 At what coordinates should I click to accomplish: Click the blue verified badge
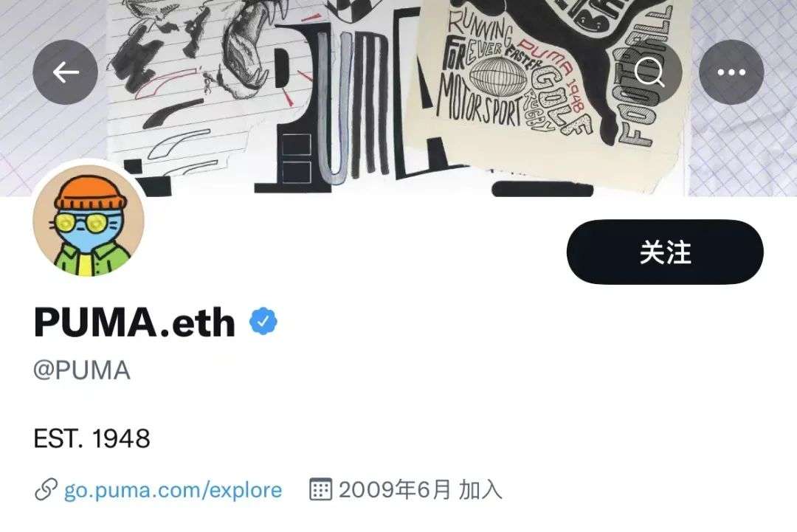(x=263, y=321)
